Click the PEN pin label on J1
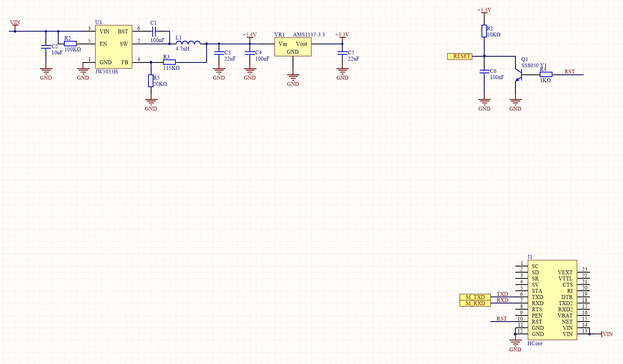Screen dimensions: 623x364 tap(537, 315)
